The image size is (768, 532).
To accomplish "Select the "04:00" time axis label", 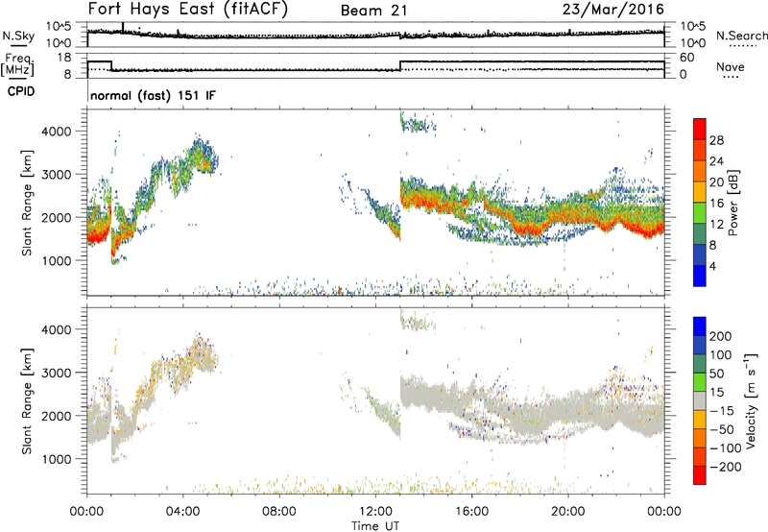I will (182, 512).
